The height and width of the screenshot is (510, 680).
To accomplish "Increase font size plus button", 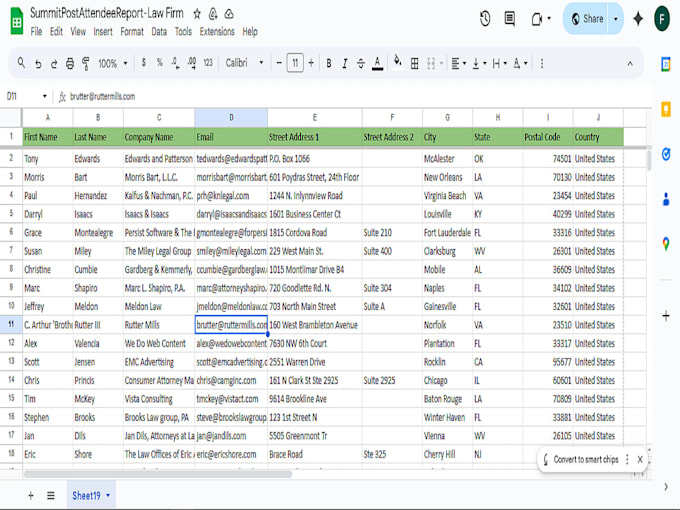I will [311, 63].
